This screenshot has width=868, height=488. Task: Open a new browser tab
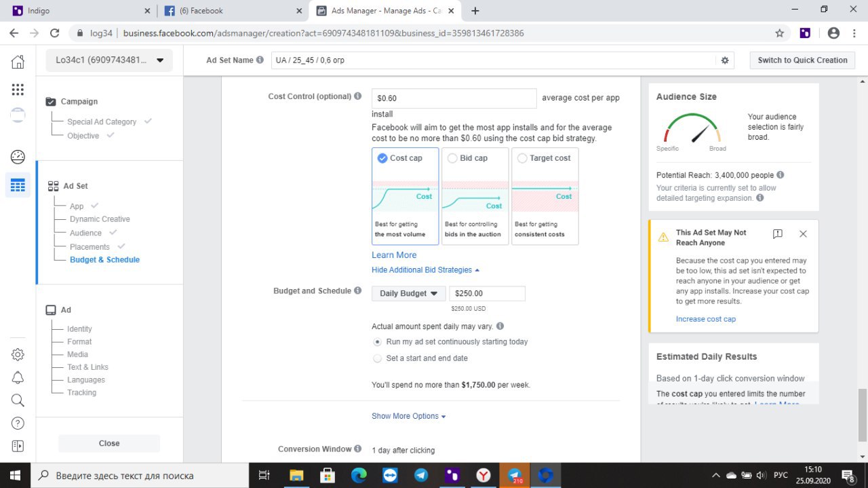point(475,11)
